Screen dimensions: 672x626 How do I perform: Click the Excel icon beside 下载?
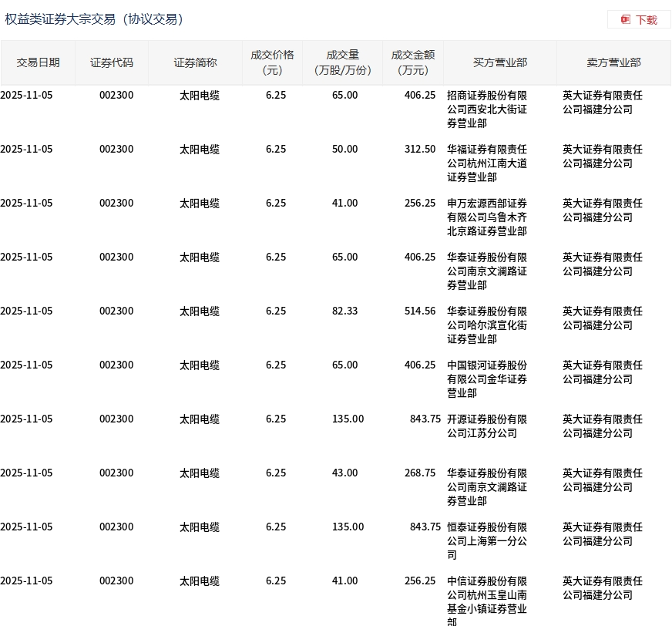[626, 20]
